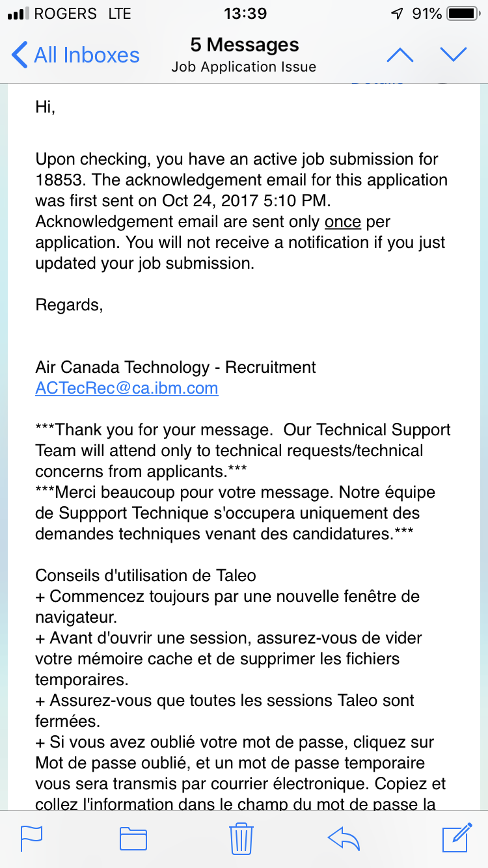The height and width of the screenshot is (868, 488).
Task: Tap the partially hidden Details link
Action: point(378,82)
